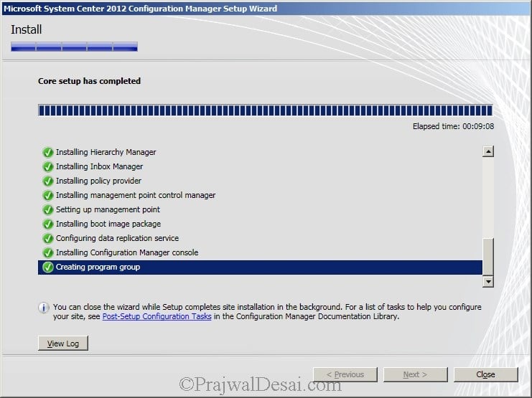
Task: Click the 'Core setup has completed' heading
Action: pos(89,81)
